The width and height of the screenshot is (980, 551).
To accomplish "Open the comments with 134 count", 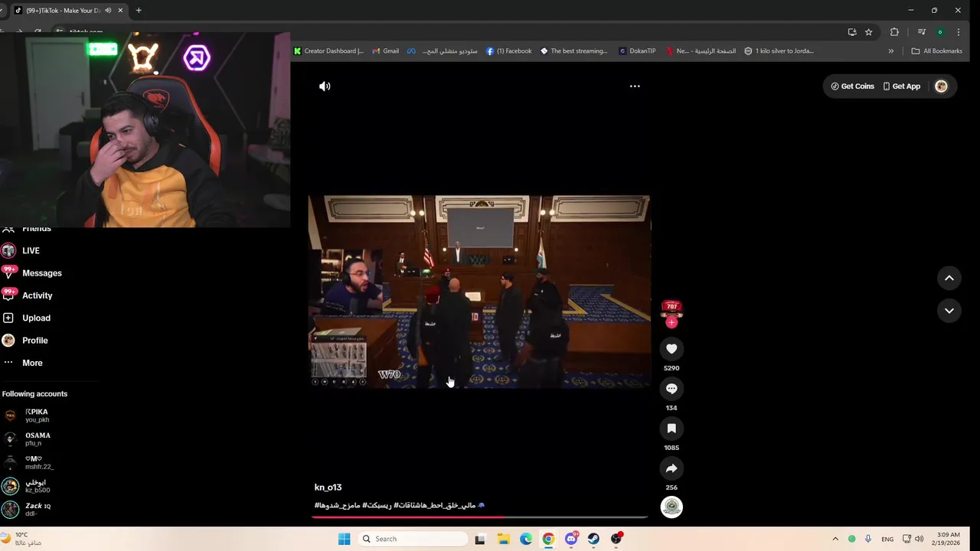I will click(671, 389).
